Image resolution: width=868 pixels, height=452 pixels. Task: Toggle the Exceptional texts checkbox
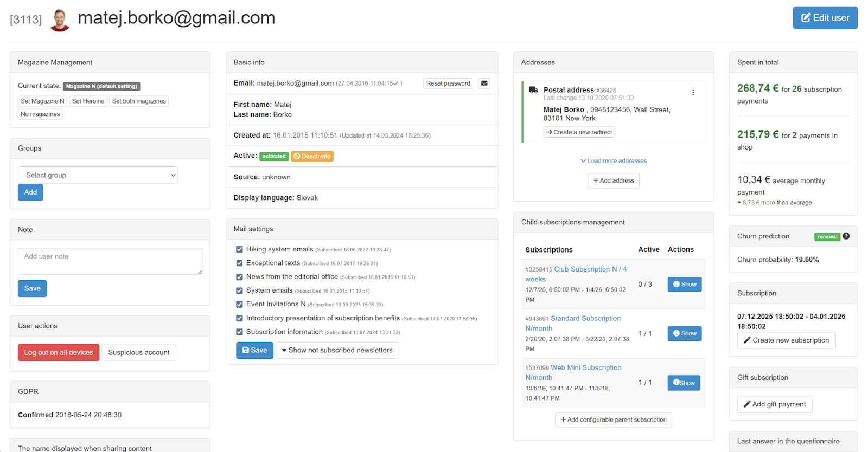[x=239, y=263]
